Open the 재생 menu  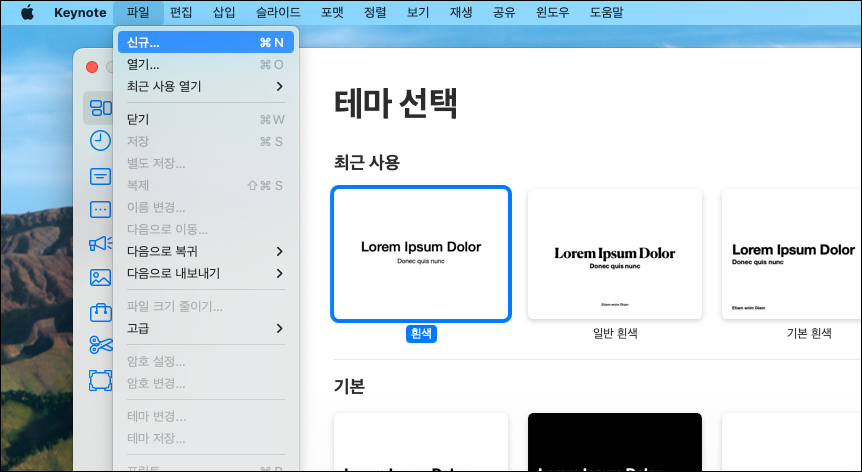tap(461, 12)
